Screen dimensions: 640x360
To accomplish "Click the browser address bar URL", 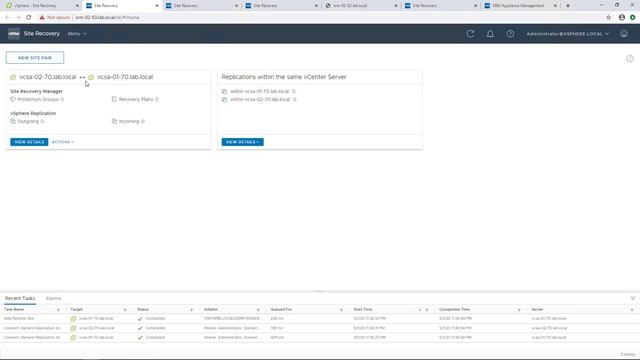I will click(107, 18).
